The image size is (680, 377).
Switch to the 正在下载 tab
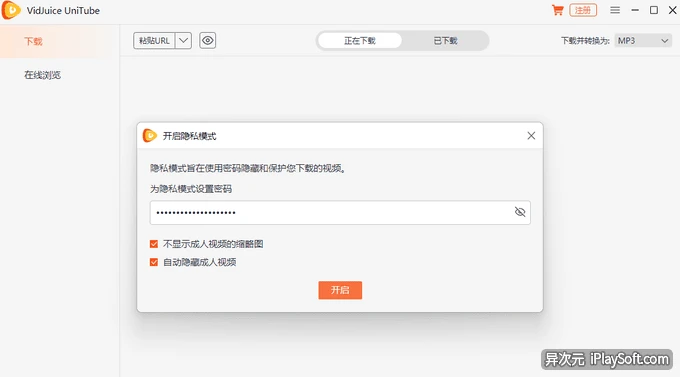click(360, 41)
